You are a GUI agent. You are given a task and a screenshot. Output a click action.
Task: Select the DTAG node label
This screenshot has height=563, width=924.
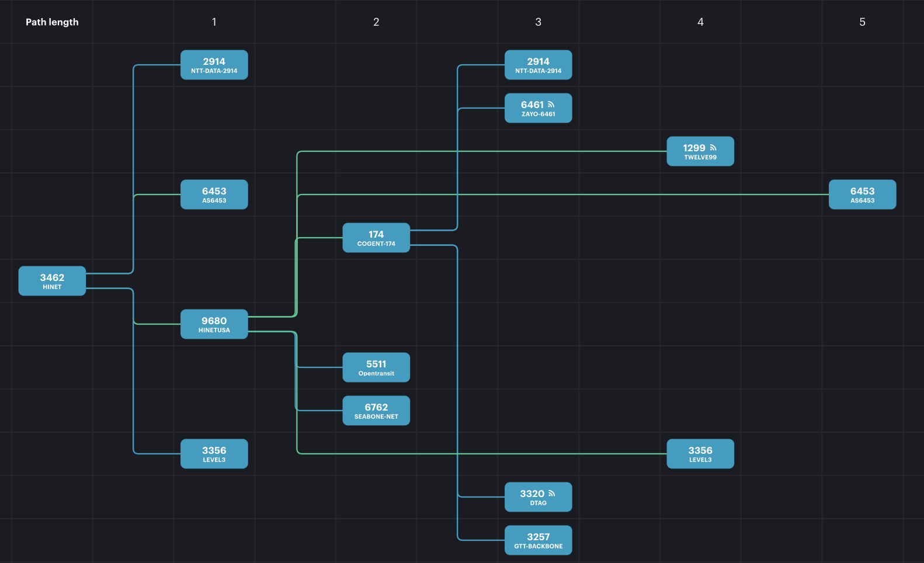coord(539,503)
